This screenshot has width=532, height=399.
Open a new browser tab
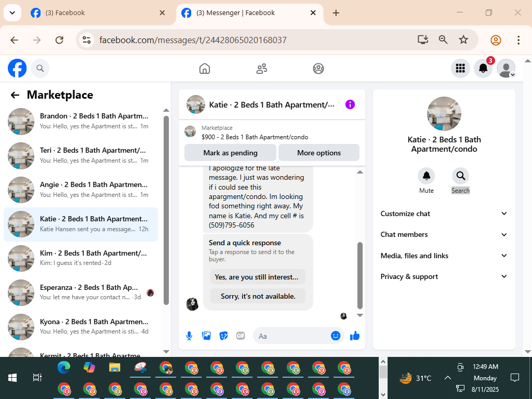pyautogui.click(x=336, y=13)
